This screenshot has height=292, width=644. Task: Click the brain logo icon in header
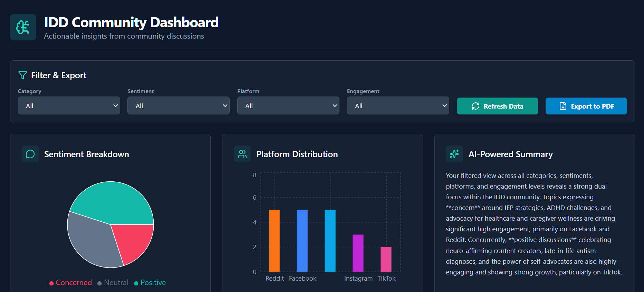23,27
